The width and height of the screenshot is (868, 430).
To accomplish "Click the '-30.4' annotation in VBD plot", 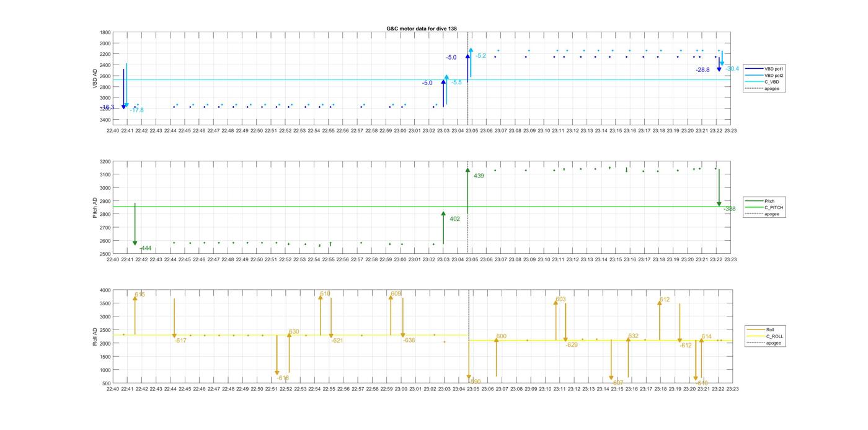I will click(732, 69).
